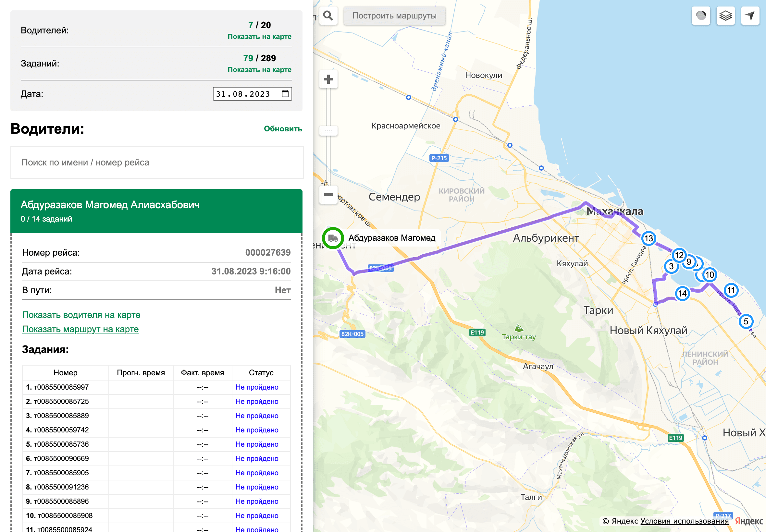Screen dimensions: 766x532
Task: Open Показать маршрут на карте link
Action: tap(80, 329)
